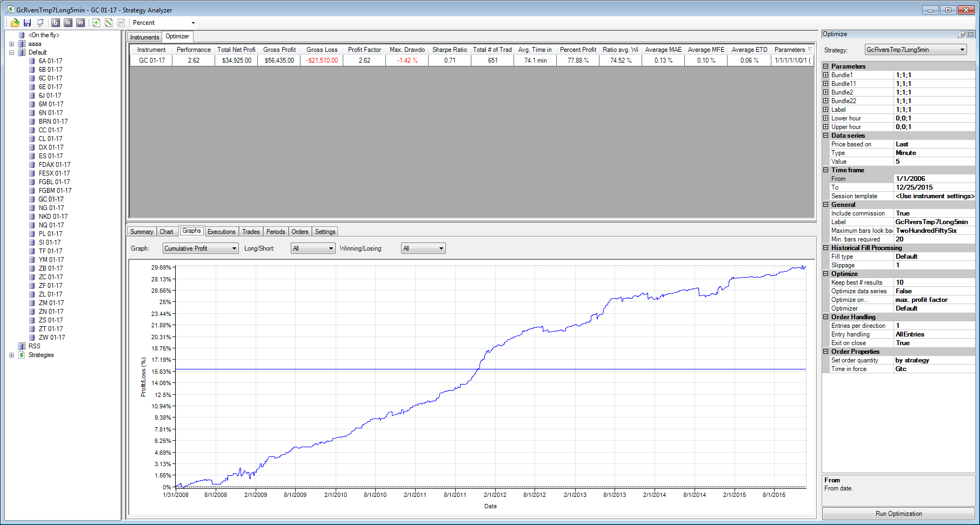Click the instrument list icon beside aaaa
Viewport: 980px width, 525px height.
click(x=22, y=44)
